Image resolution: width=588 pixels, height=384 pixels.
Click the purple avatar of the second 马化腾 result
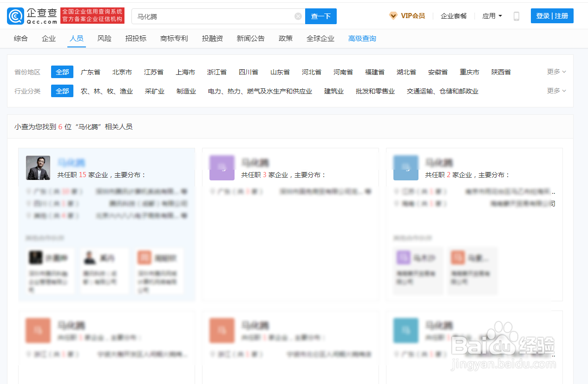tap(222, 168)
